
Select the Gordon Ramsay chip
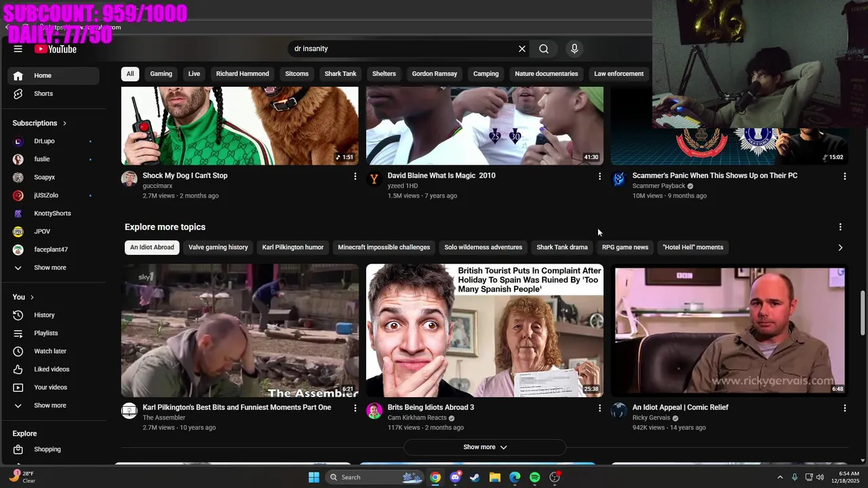click(435, 74)
